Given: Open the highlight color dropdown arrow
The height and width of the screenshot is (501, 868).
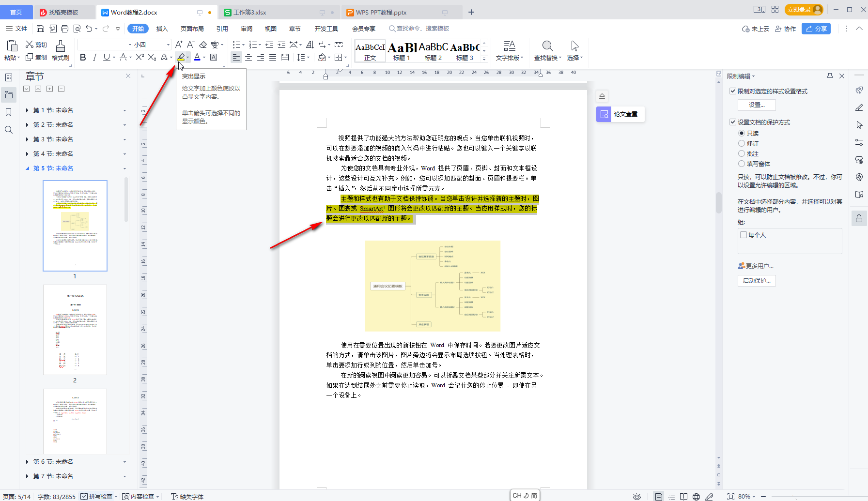Looking at the screenshot, I should click(188, 57).
